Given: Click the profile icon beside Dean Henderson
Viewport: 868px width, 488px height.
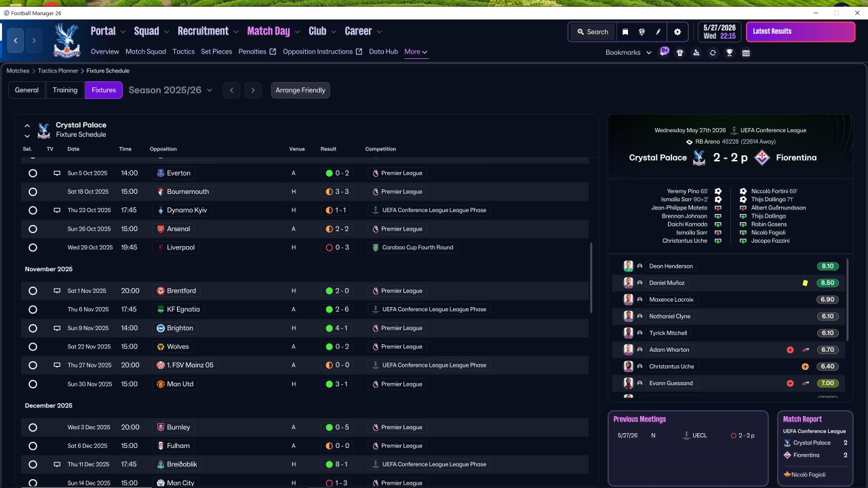Looking at the screenshot, I should (639, 266).
